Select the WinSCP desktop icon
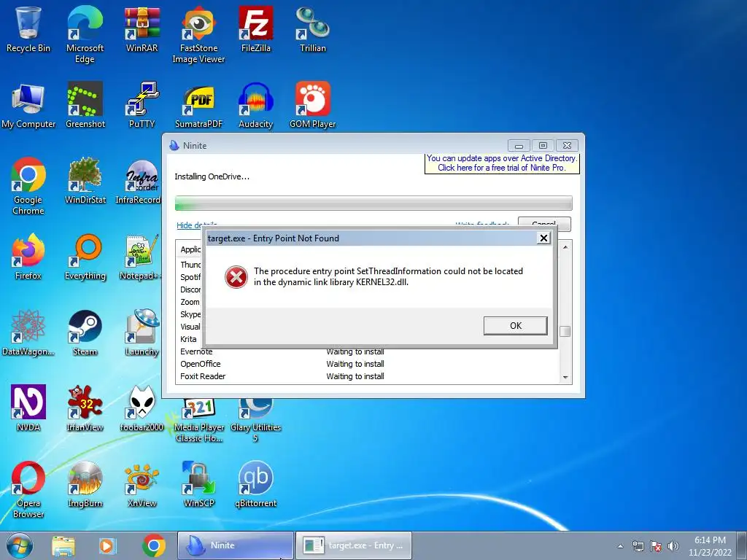This screenshot has width=747, height=560. tap(198, 484)
